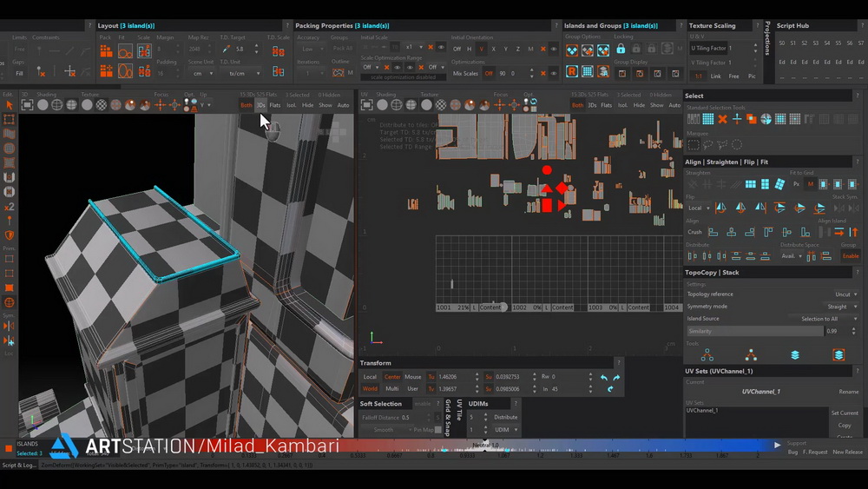Click the first Group Display camera icon
The width and height of the screenshot is (868, 489).
[x=622, y=73]
